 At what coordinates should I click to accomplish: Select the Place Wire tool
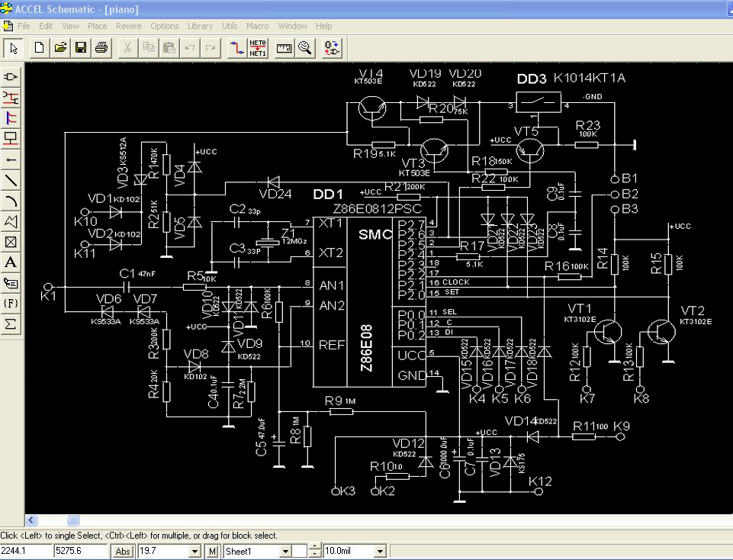11,98
